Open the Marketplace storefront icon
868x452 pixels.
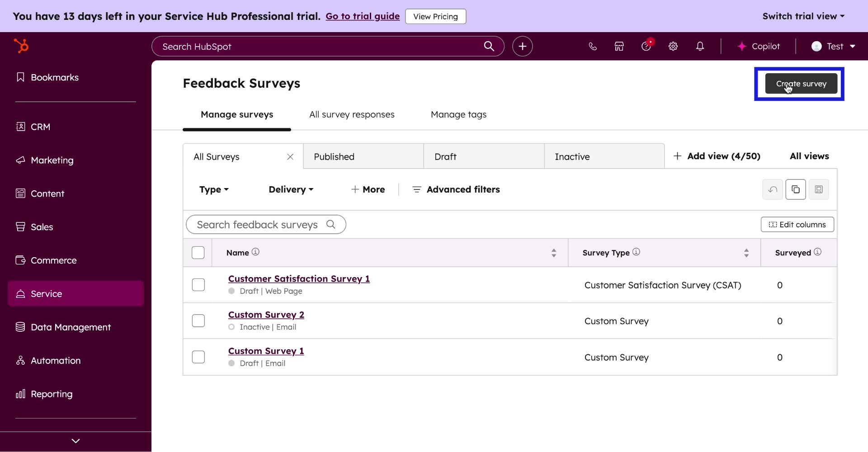pos(619,46)
